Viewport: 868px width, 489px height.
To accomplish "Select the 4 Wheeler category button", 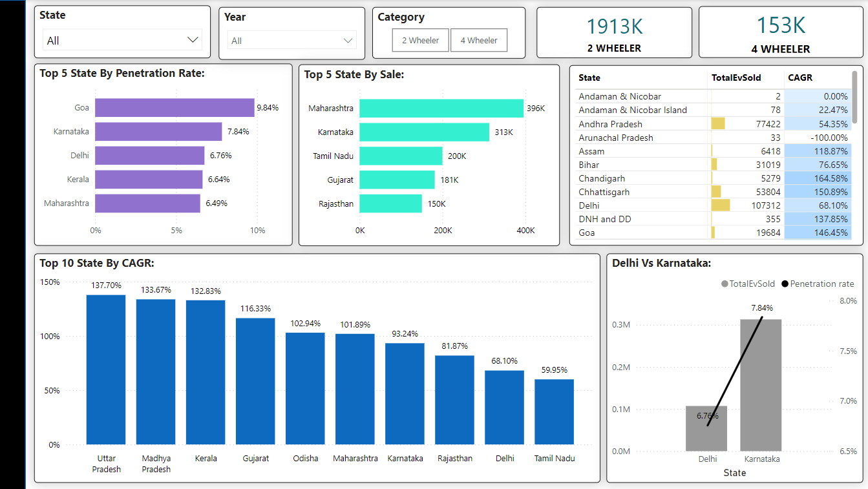I will pyautogui.click(x=479, y=40).
